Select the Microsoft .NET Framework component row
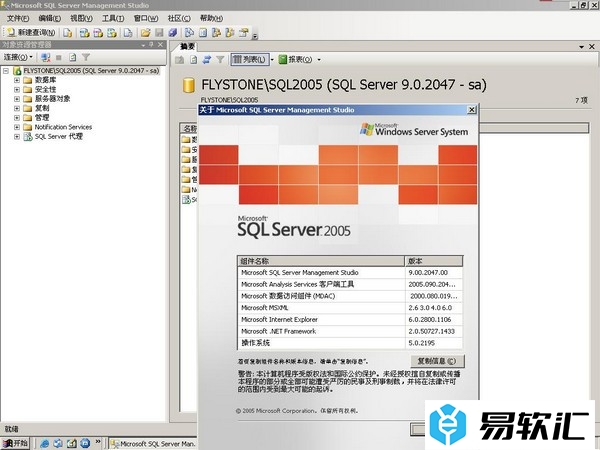600x450 pixels. tap(350, 331)
